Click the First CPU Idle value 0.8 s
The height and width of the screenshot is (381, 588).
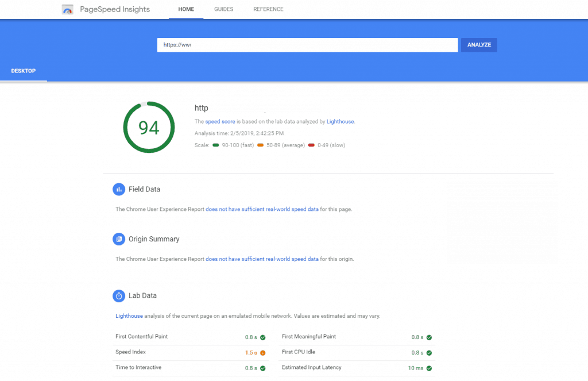click(x=417, y=353)
